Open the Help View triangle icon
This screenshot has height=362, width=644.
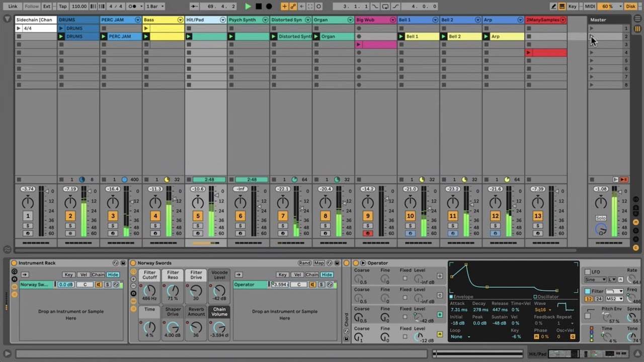coord(7,354)
